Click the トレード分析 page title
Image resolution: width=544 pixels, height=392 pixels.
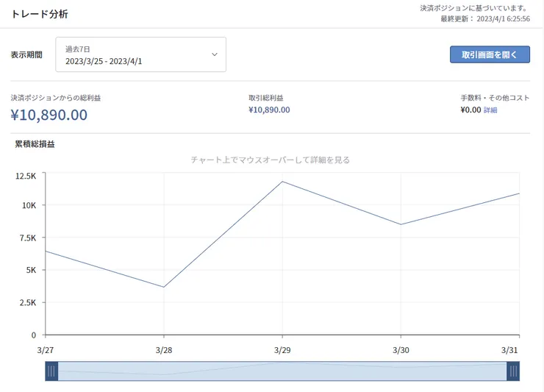tap(38, 13)
